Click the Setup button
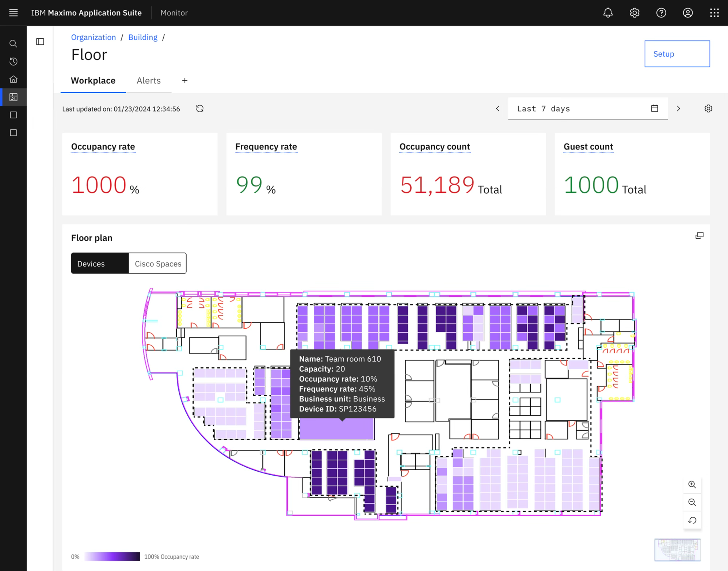Viewport: 728px width, 571px height. pos(677,54)
